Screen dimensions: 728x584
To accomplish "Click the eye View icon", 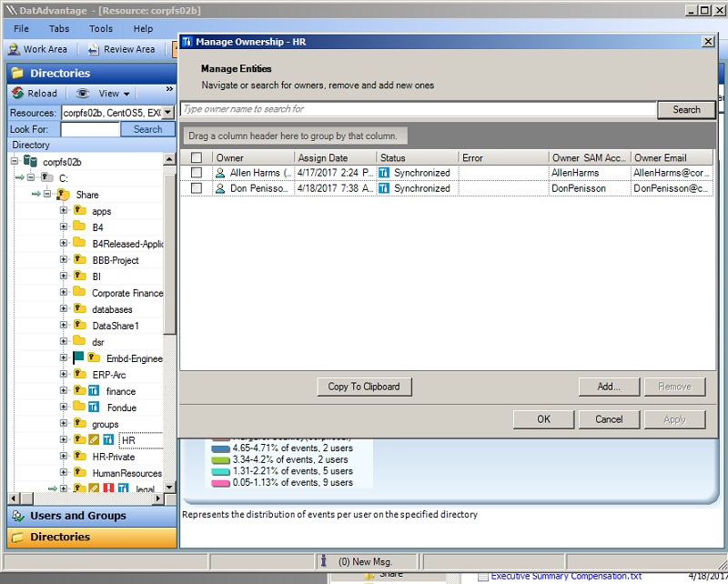I will coord(83,94).
